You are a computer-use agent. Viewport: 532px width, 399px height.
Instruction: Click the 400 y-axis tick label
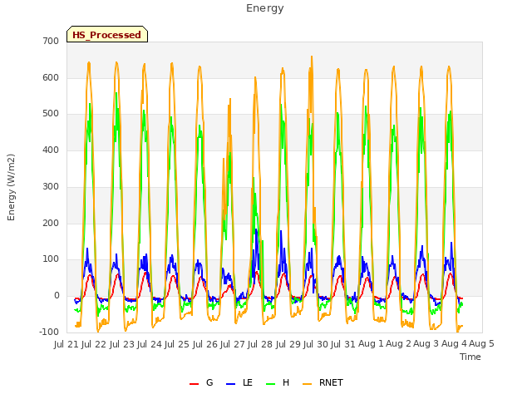(51, 150)
